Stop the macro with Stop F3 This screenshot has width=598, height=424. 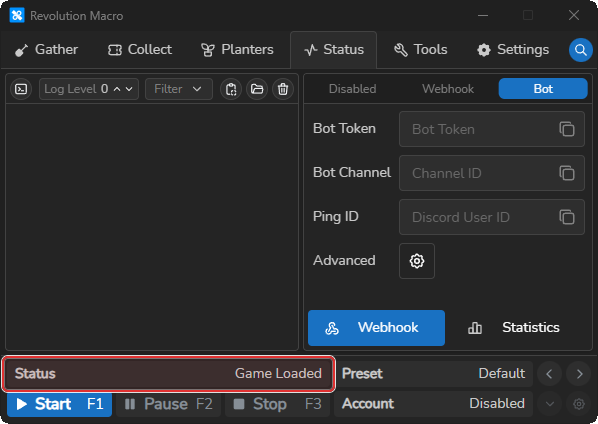coord(277,404)
